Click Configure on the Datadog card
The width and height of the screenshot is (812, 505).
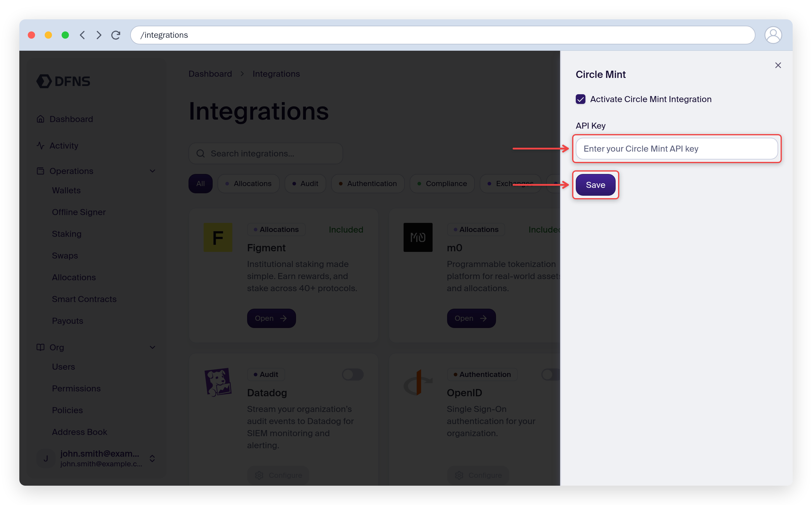[x=278, y=475]
